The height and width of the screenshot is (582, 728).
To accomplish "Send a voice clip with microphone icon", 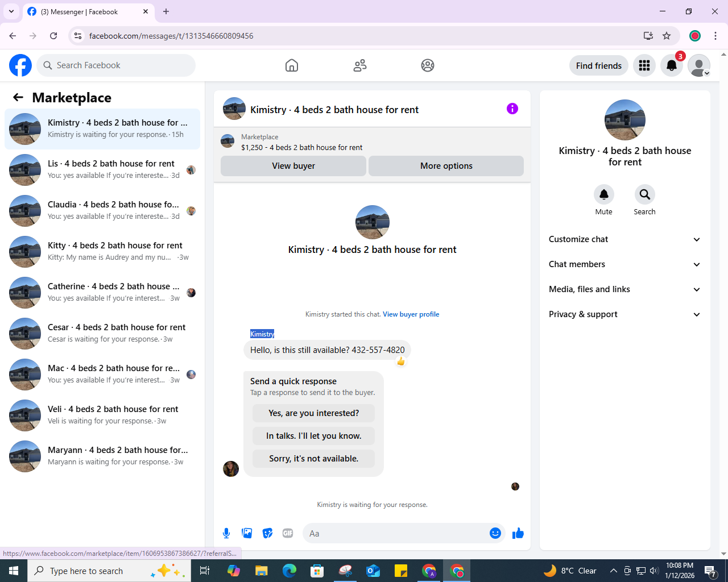I will (226, 533).
